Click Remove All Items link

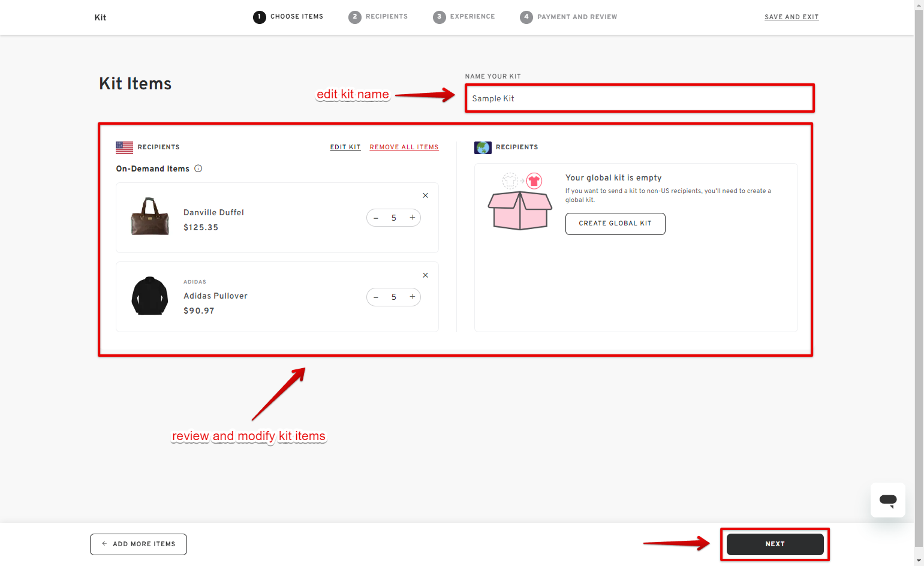[x=404, y=147]
